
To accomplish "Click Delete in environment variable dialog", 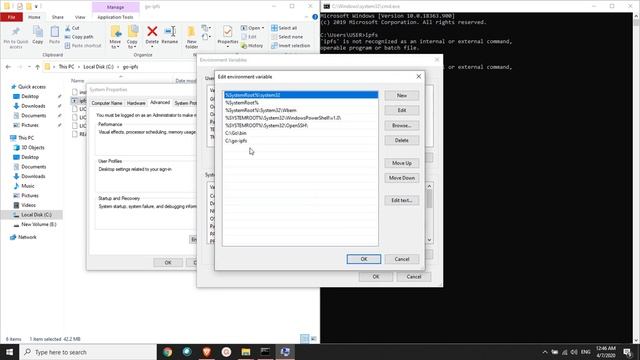I will coord(402,140).
